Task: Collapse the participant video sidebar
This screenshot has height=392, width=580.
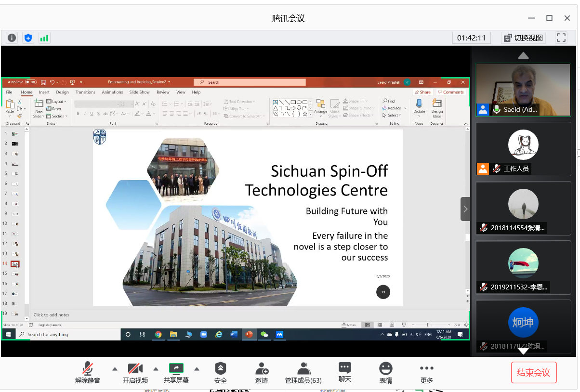Action: pos(465,209)
